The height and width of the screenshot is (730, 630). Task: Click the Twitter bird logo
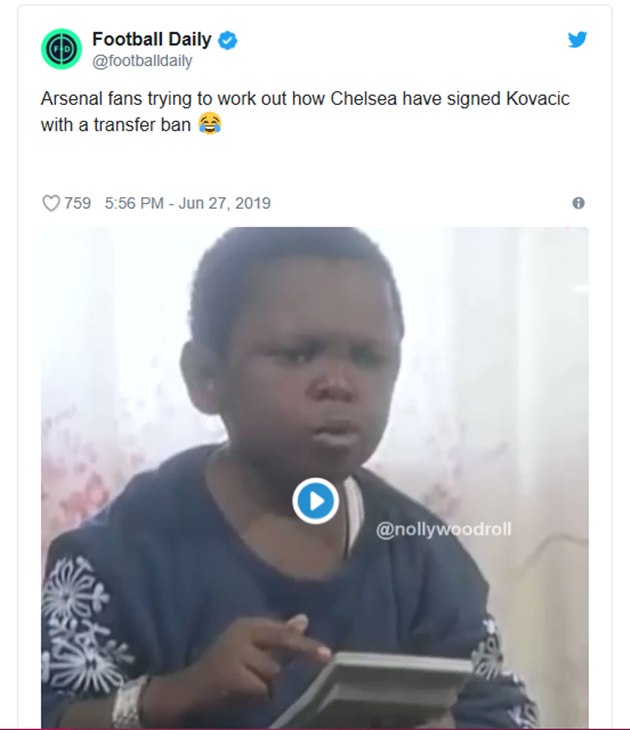577,40
